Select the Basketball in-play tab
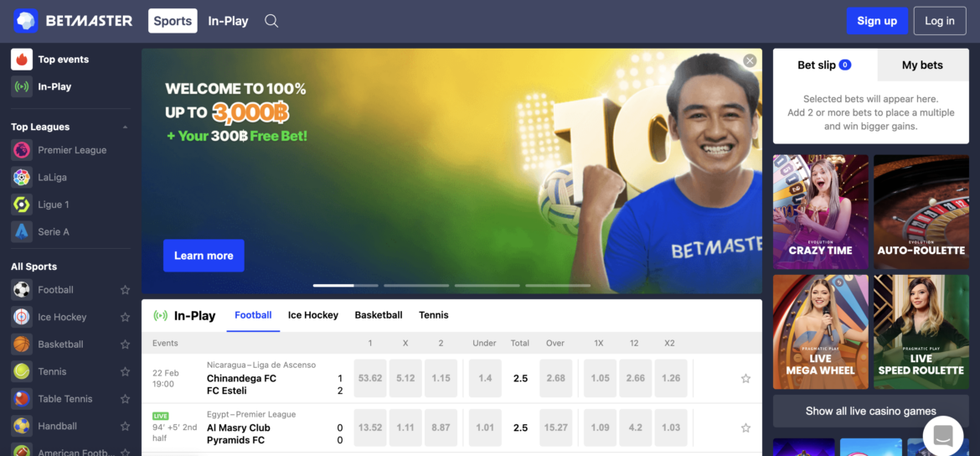 tap(378, 315)
